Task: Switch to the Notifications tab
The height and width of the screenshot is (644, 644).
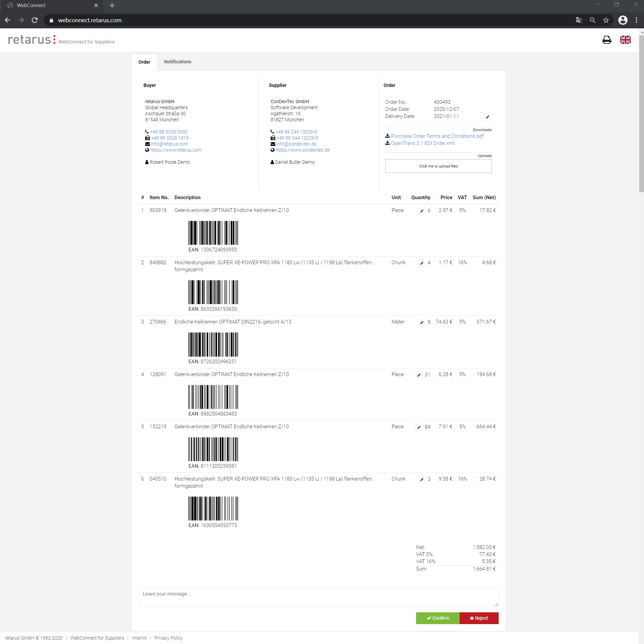Action: pos(178,62)
